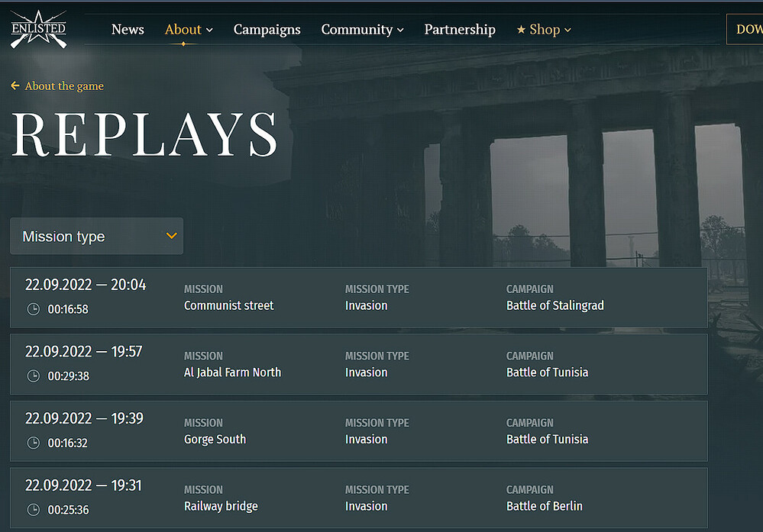The height and width of the screenshot is (532, 763).
Task: Click the duration 00:16:58
Action: 68,309
